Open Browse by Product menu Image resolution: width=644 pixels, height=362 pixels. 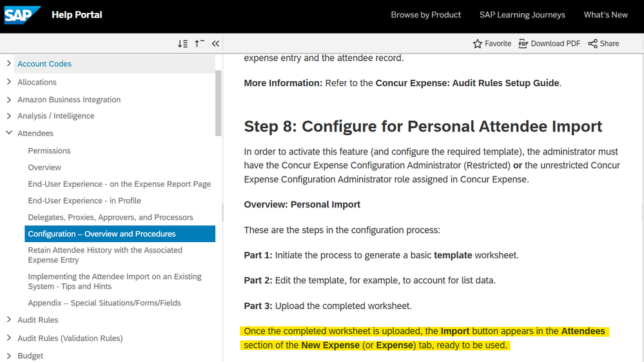(426, 15)
